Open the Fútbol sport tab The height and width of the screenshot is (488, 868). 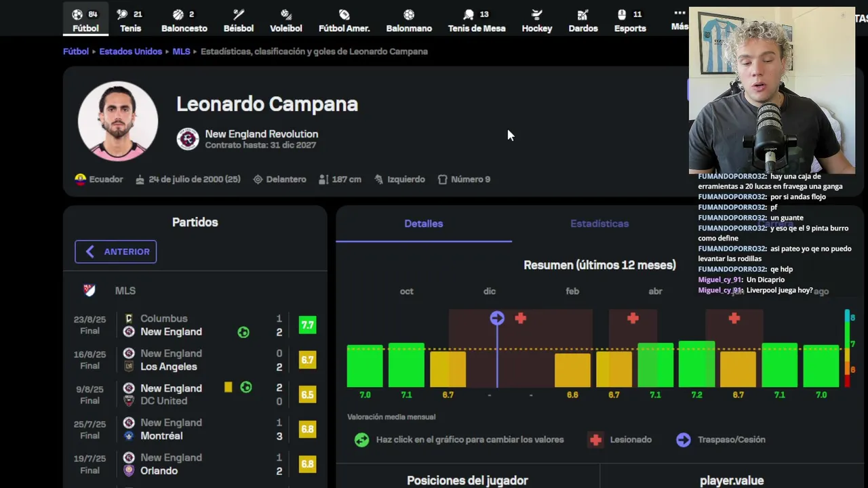[85, 21]
